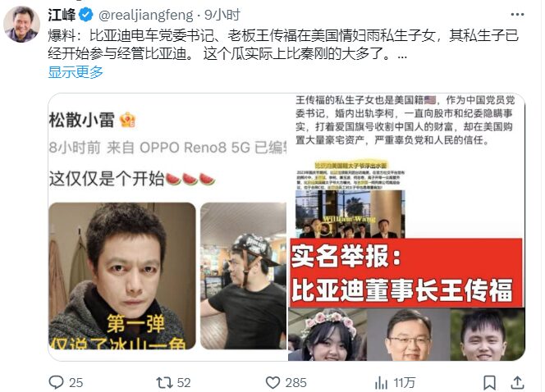Click the tweet body text

pos(283,44)
